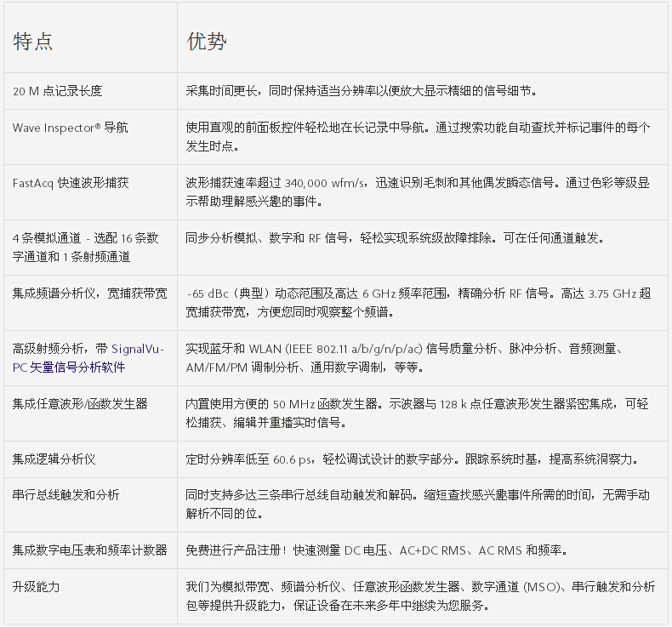Select the -65 dBc dynamic range description
The width and height of the screenshot is (672, 627).
coord(417,302)
